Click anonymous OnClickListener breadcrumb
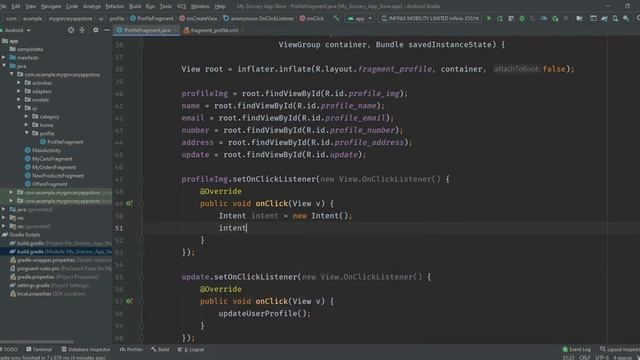This screenshot has width=640, height=360. (x=258, y=18)
